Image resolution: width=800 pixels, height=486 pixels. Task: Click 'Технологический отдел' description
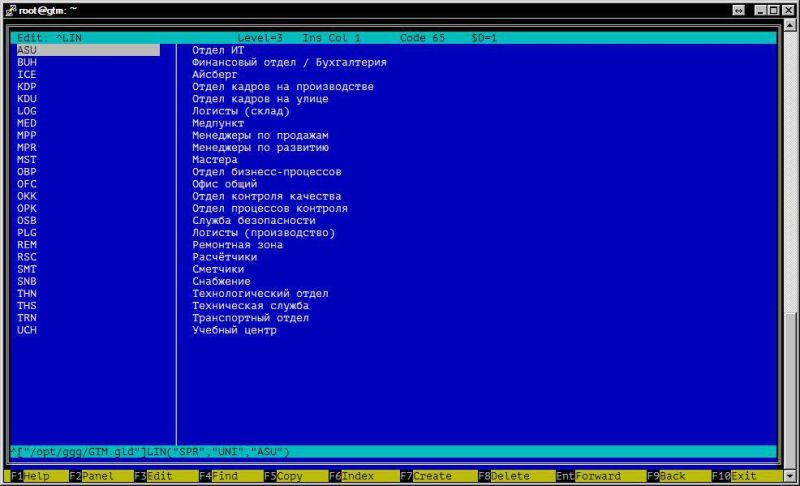coord(260,294)
